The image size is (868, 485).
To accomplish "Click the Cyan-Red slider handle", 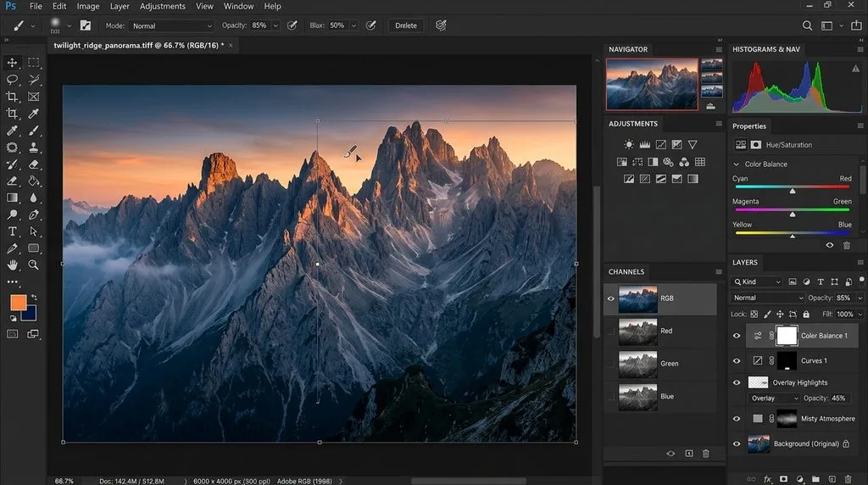I will tap(793, 191).
